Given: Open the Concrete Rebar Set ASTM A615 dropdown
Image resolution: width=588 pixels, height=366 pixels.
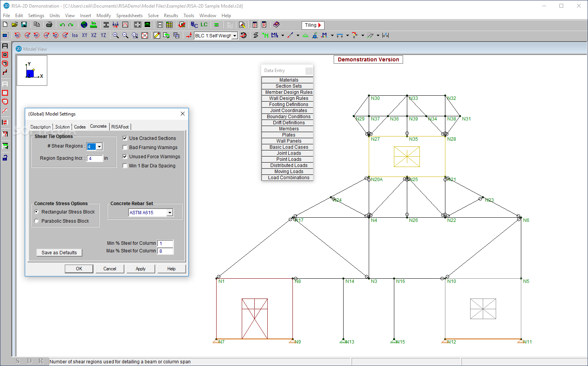Looking at the screenshot, I should click(x=170, y=212).
